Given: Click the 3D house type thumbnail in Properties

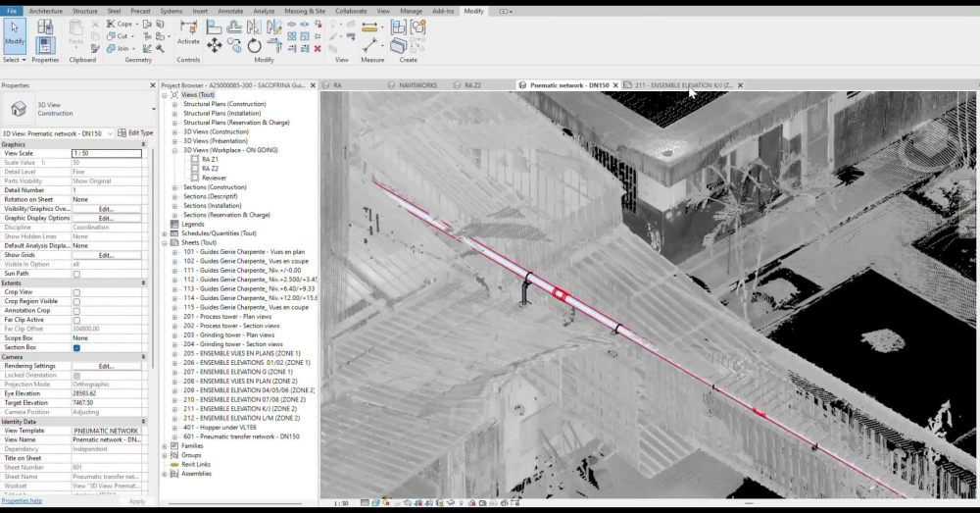Looking at the screenshot, I should 19,109.
